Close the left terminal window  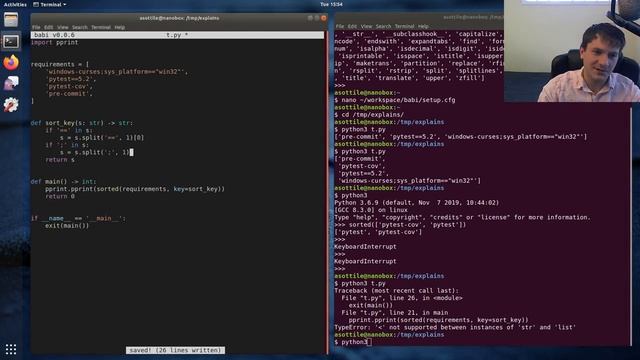click(x=324, y=18)
